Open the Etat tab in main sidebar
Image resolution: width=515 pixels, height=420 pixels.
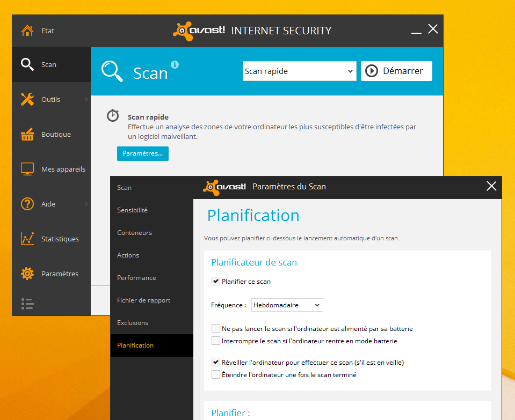tap(51, 31)
